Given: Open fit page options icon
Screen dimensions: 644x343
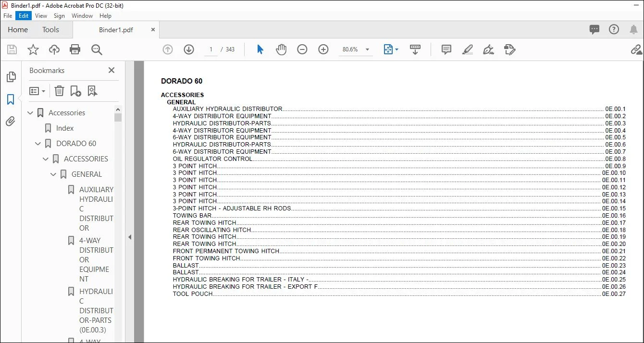Looking at the screenshot, I should [391, 49].
